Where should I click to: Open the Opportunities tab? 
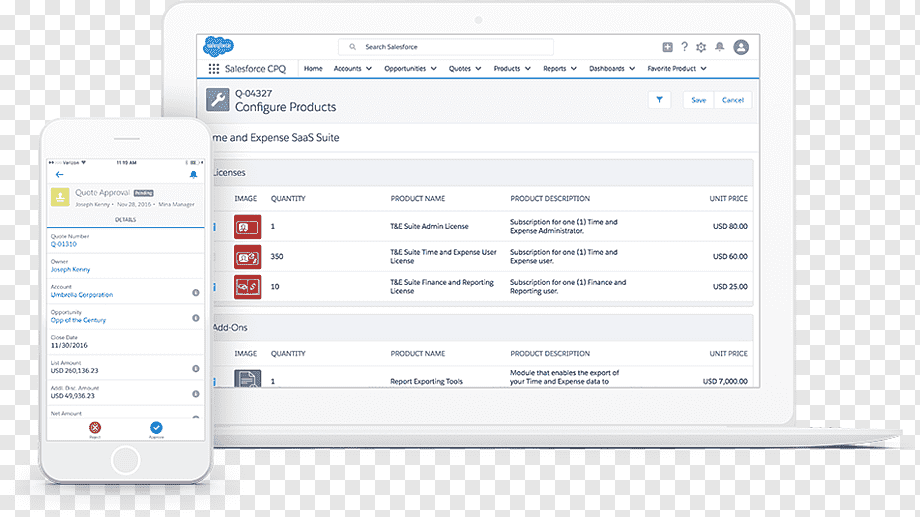click(405, 69)
